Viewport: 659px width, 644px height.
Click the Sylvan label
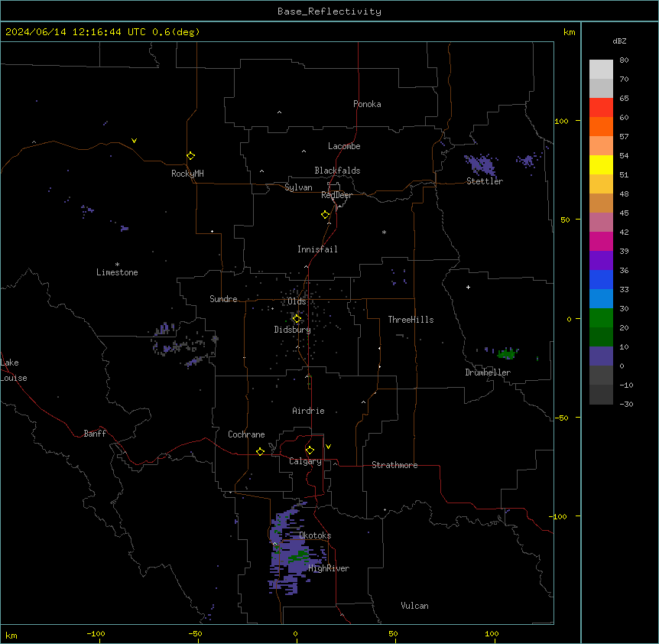(x=298, y=187)
